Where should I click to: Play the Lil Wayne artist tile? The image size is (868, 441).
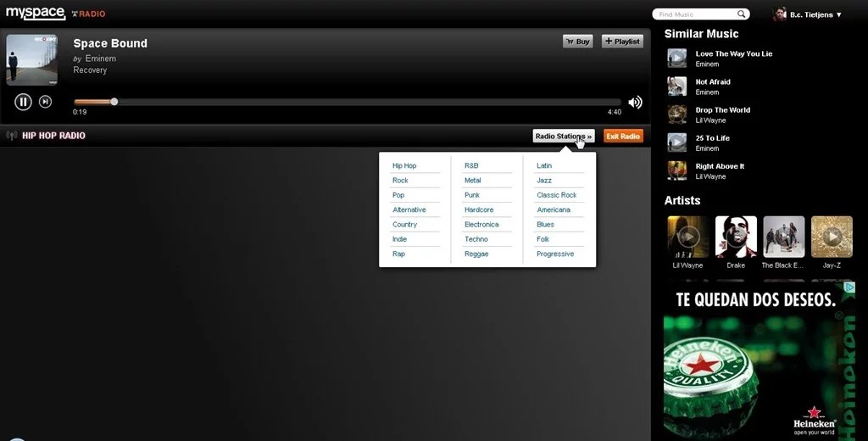tap(688, 237)
